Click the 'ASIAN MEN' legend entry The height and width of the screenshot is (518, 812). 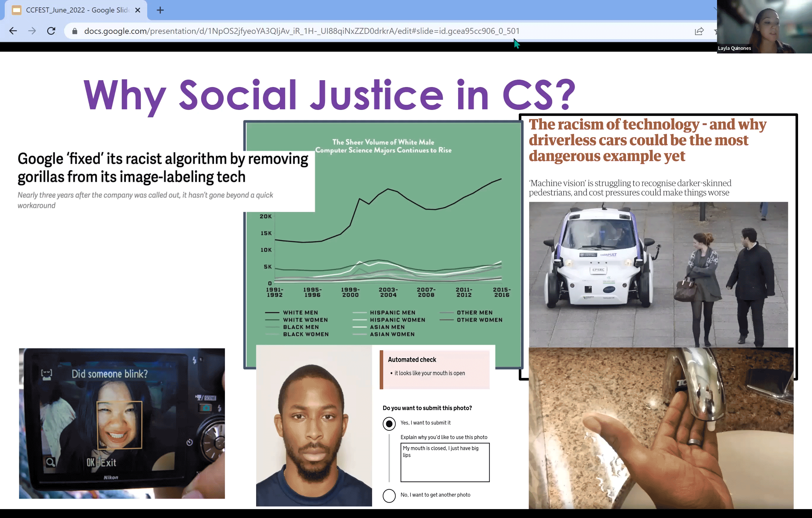pos(379,327)
